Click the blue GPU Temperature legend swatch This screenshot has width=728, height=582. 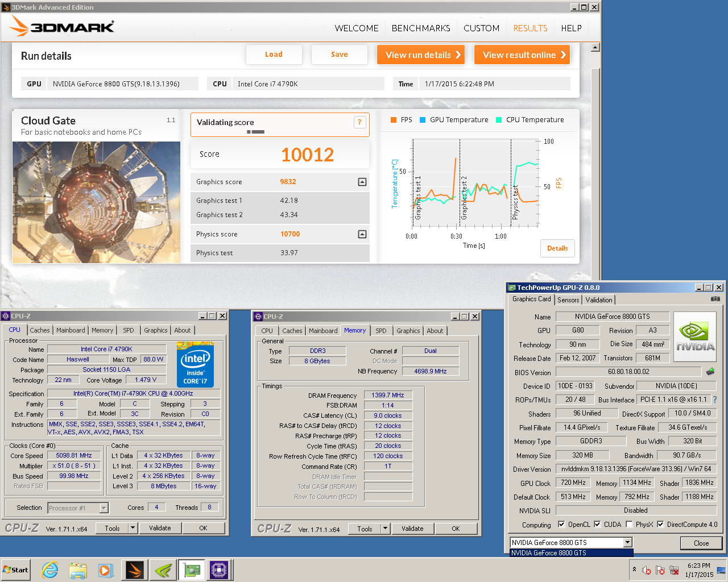pos(423,120)
